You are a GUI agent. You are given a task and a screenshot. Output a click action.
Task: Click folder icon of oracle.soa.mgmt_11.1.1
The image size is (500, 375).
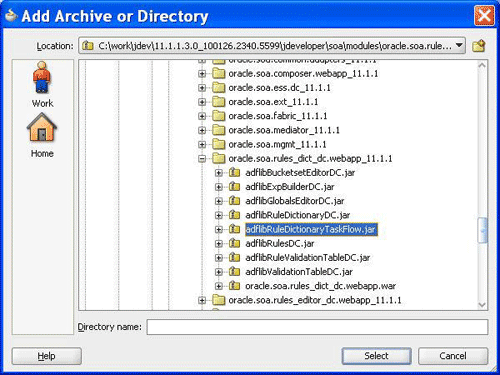click(x=218, y=144)
